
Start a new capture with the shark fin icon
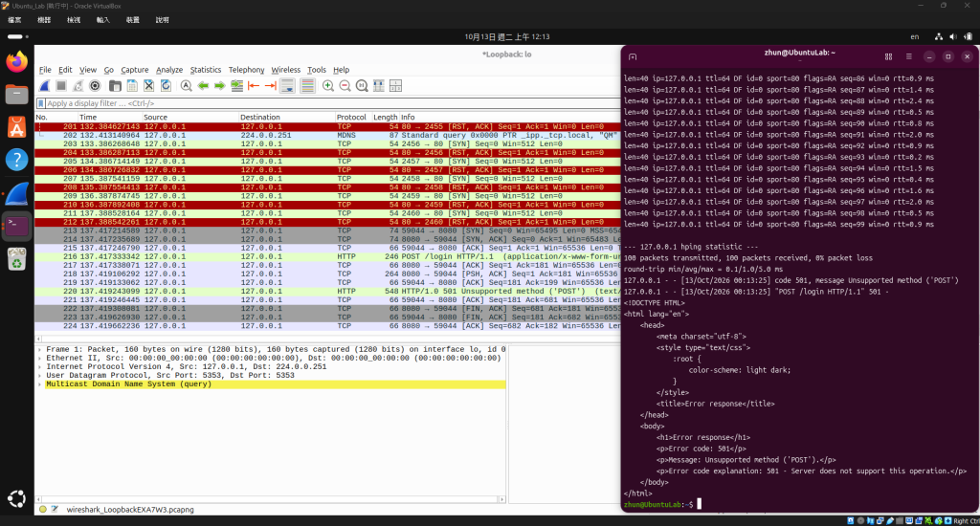(x=44, y=86)
